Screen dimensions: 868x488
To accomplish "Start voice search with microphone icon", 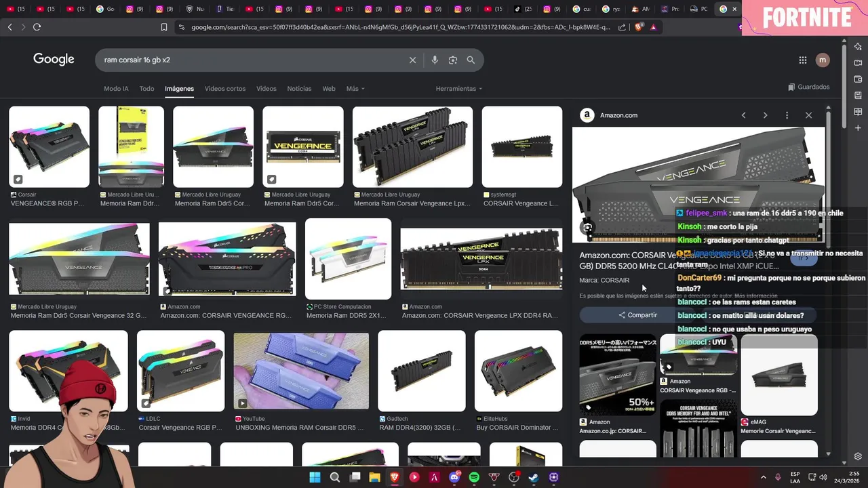I will 435,60.
